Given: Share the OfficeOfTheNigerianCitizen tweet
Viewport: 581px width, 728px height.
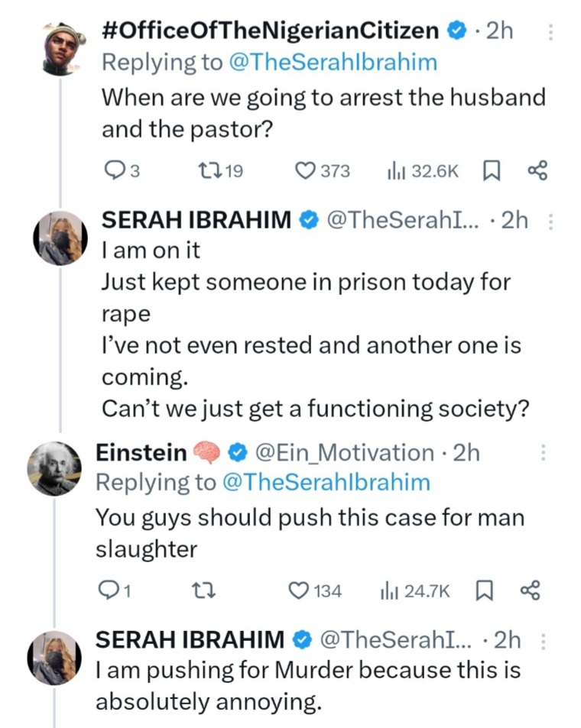Looking at the screenshot, I should click(x=537, y=171).
